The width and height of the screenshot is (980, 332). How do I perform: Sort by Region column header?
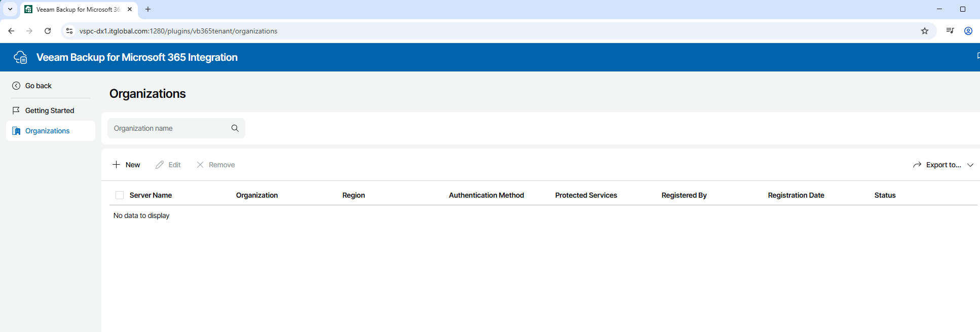tap(354, 195)
